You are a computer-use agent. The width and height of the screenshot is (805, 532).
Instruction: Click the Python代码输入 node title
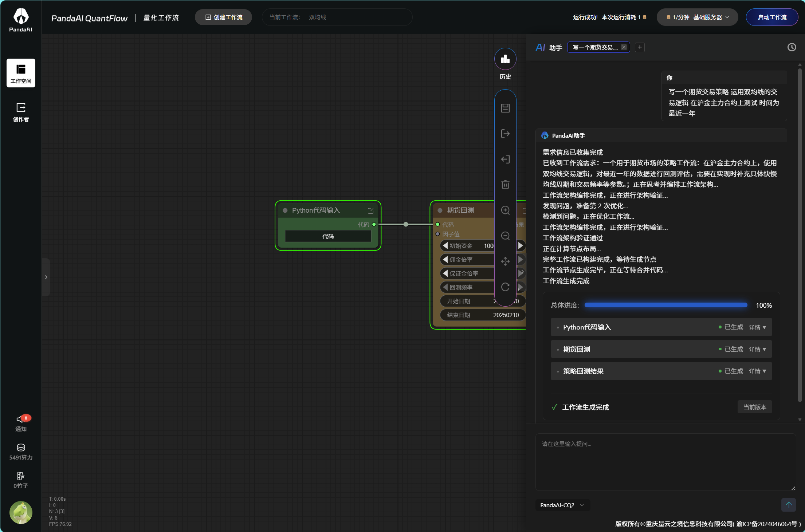tap(316, 210)
